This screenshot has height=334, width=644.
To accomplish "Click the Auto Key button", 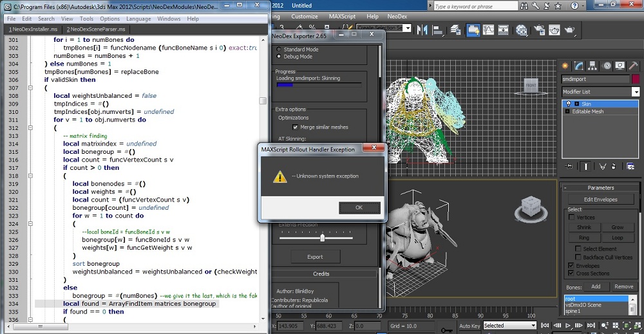I will pos(469,326).
